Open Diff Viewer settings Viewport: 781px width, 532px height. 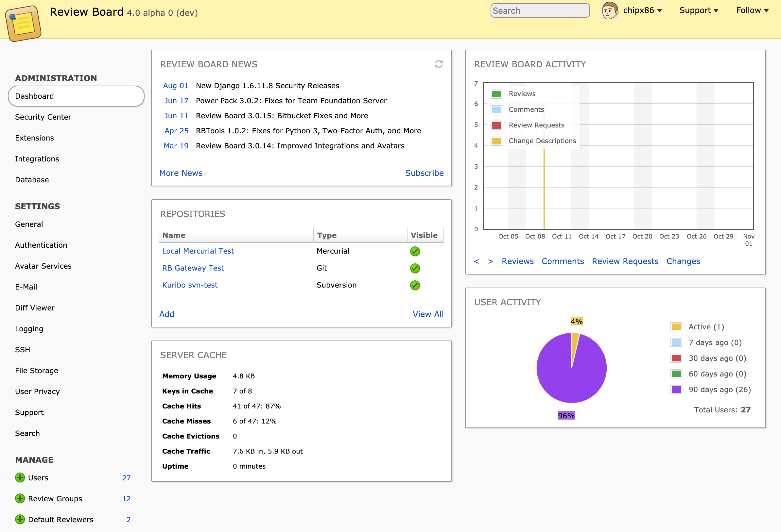click(x=35, y=308)
